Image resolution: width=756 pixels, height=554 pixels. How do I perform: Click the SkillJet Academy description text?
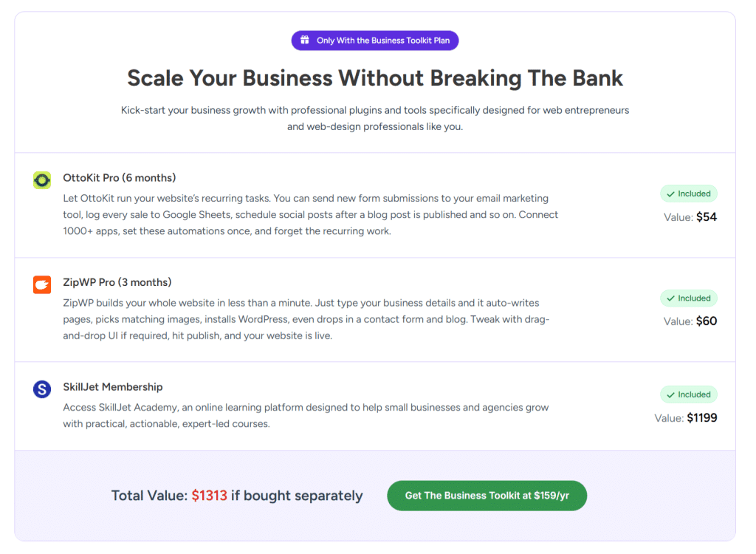tap(306, 416)
